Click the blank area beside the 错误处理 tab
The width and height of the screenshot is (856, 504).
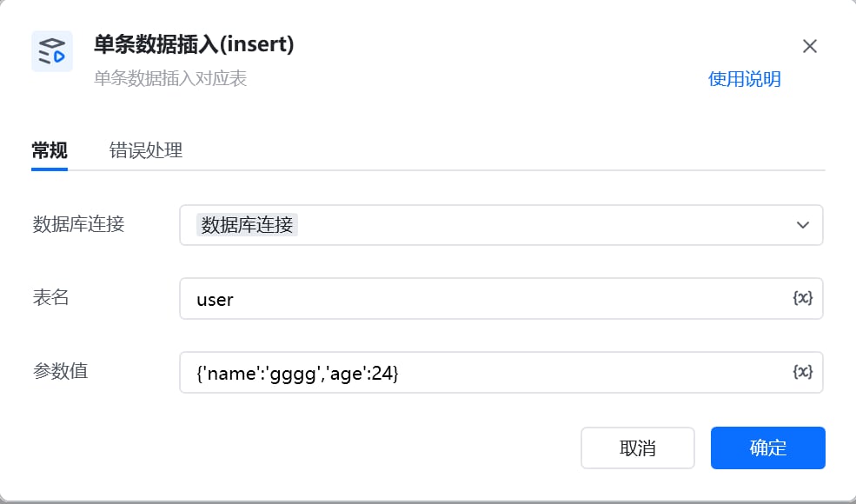502,150
